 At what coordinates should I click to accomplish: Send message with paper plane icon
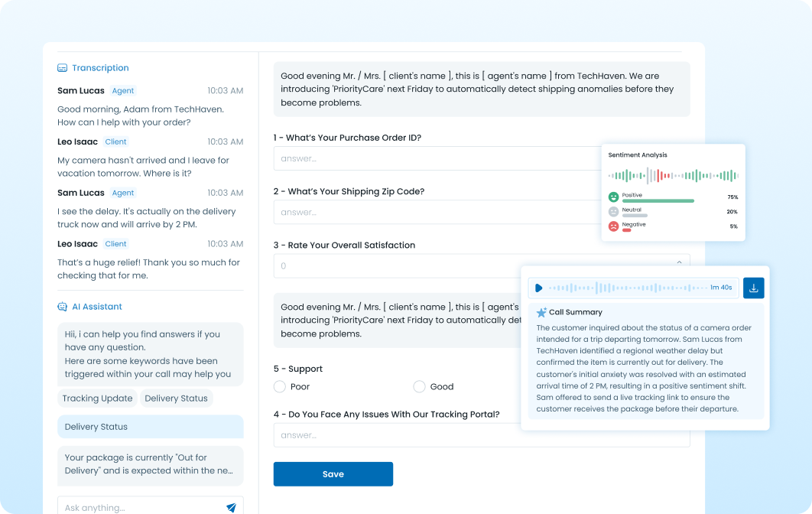231,507
